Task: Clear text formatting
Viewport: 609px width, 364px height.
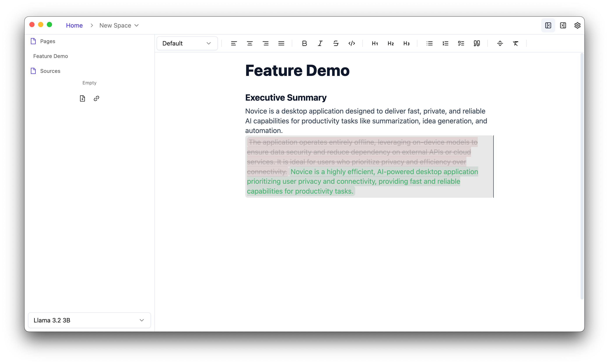Action: (516, 43)
